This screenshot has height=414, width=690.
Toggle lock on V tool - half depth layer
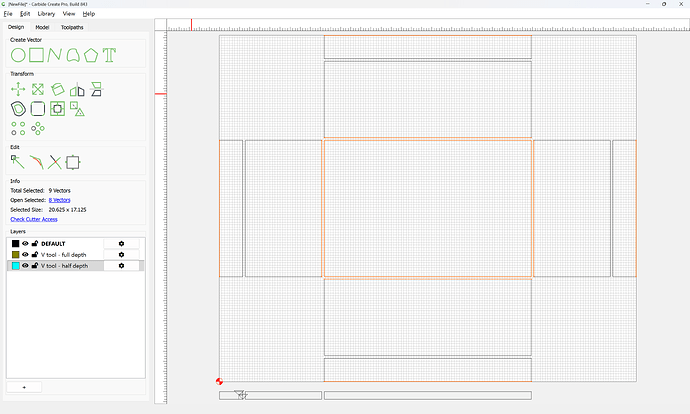click(x=35, y=266)
